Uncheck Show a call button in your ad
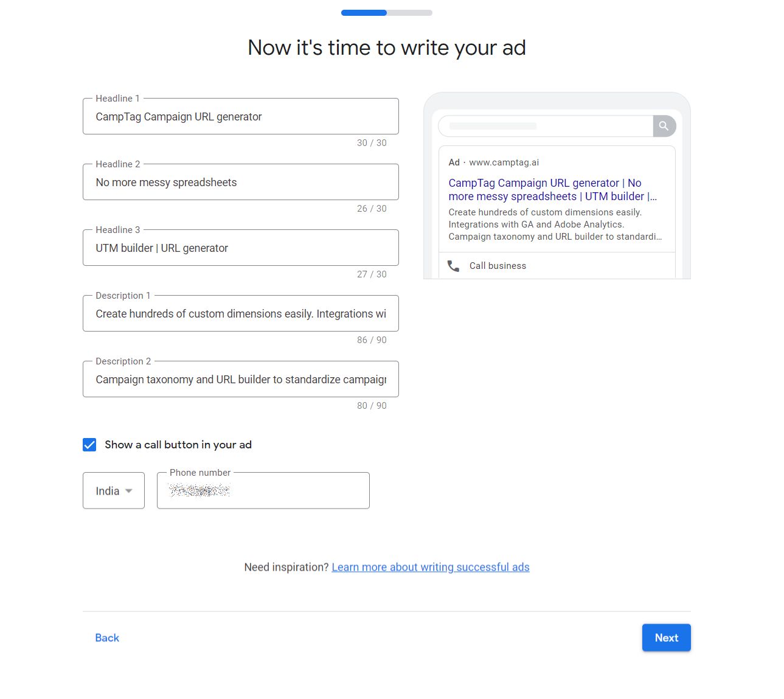This screenshot has height=699, width=784. click(x=89, y=445)
